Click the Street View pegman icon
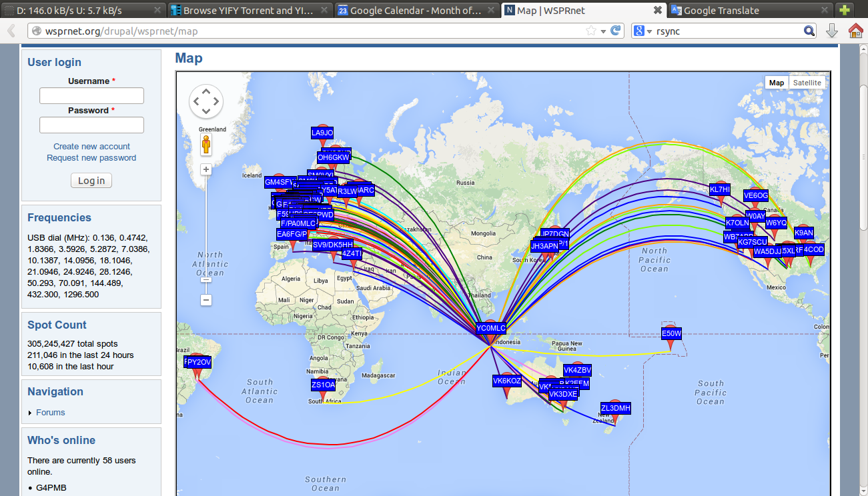868x496 pixels. (206, 144)
